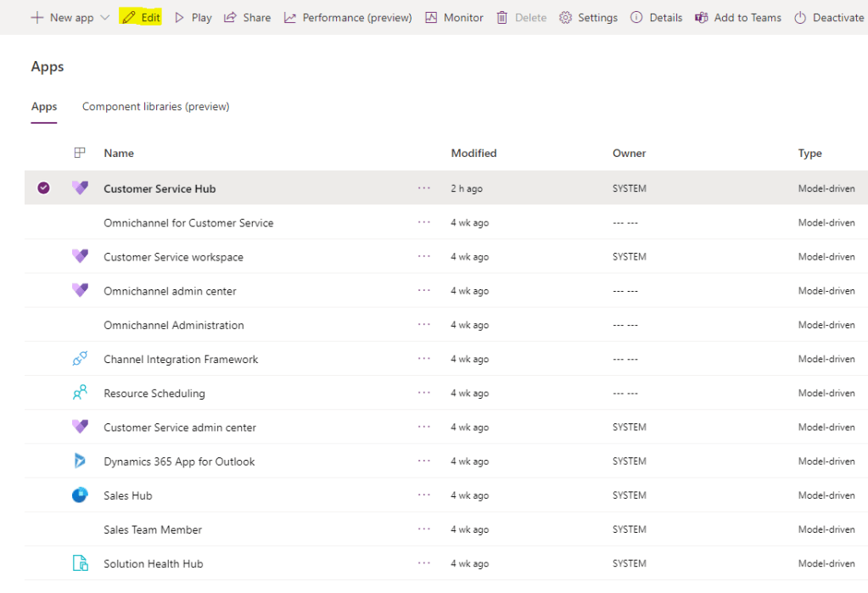
Task: Click the Monitor toolbar icon
Action: (431, 18)
